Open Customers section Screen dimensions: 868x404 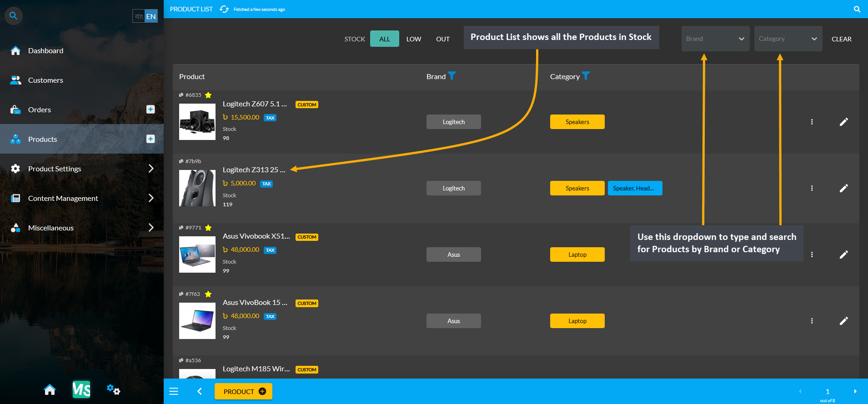[x=45, y=80]
